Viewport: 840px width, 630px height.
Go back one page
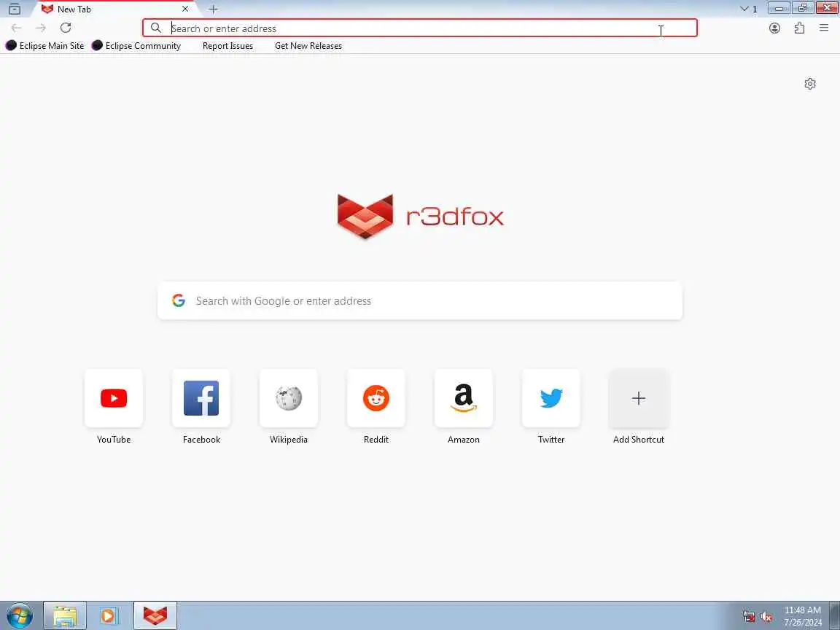pos(16,28)
